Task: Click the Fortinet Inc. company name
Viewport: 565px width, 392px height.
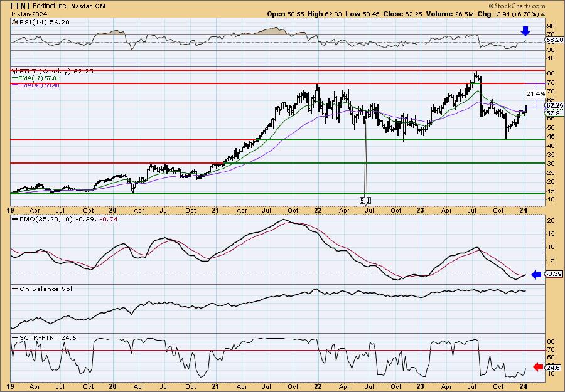Action: [50, 6]
